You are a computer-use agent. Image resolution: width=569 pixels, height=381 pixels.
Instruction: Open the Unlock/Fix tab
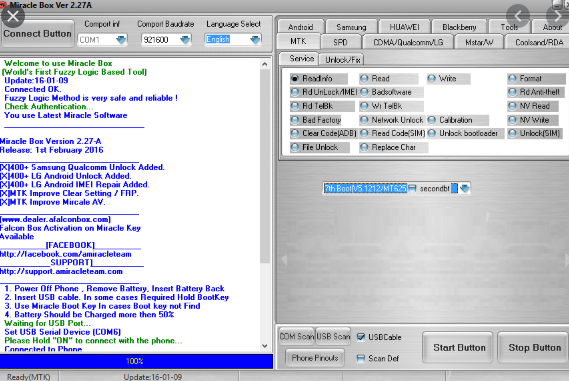click(342, 60)
